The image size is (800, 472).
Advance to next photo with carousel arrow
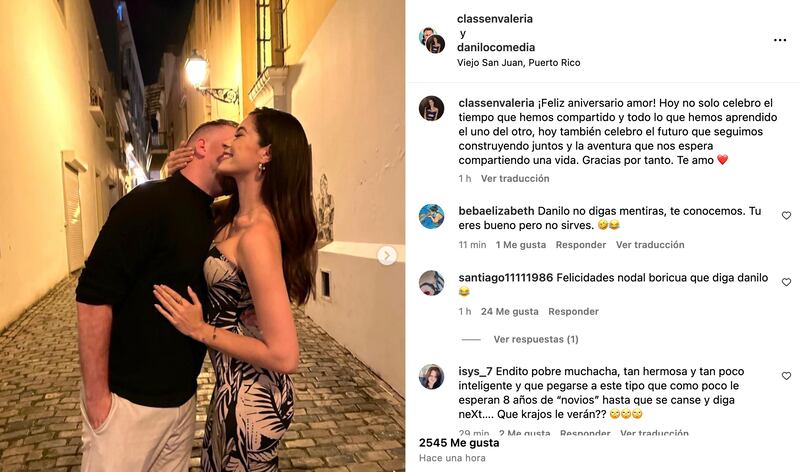point(387,255)
